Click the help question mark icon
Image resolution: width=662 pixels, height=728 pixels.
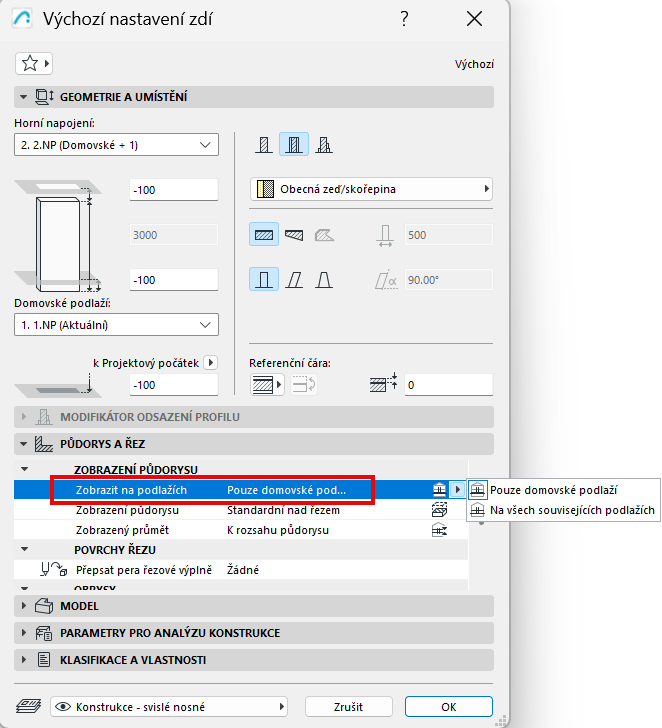pos(404,19)
